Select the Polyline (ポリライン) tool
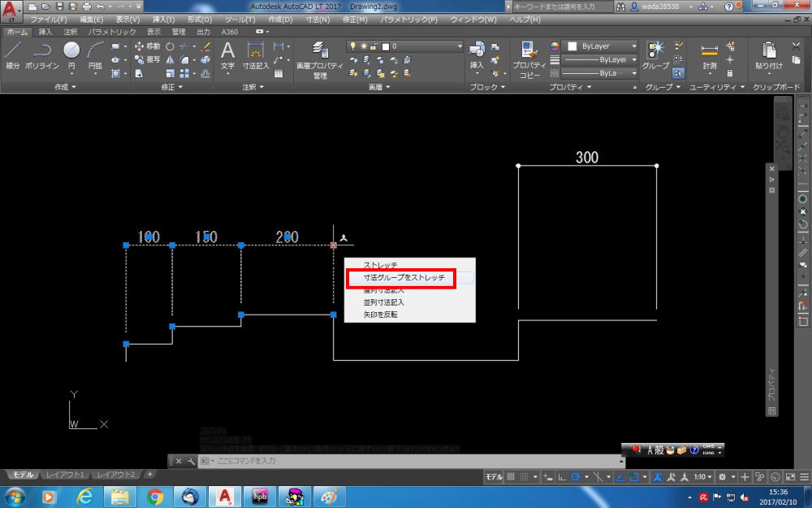 point(42,55)
